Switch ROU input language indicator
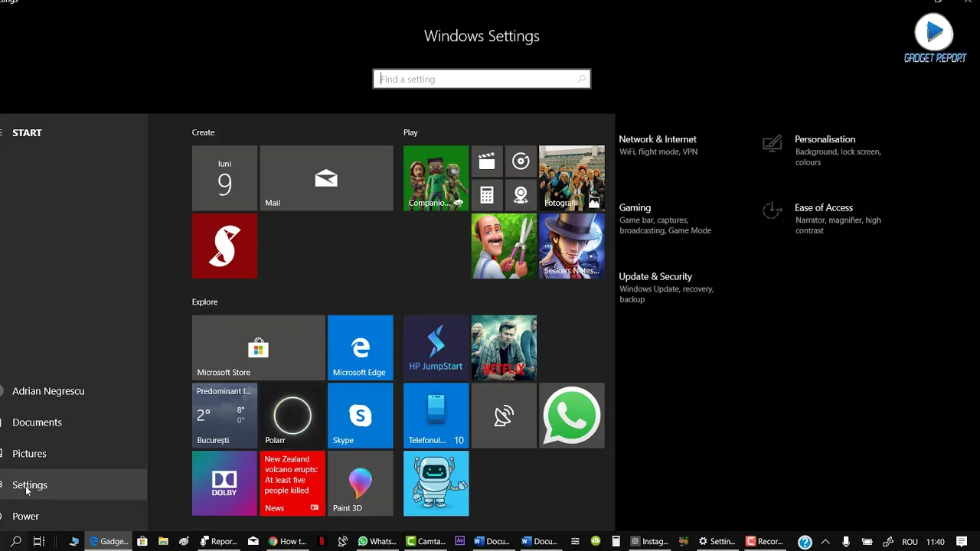This screenshot has width=980, height=551. tap(910, 541)
